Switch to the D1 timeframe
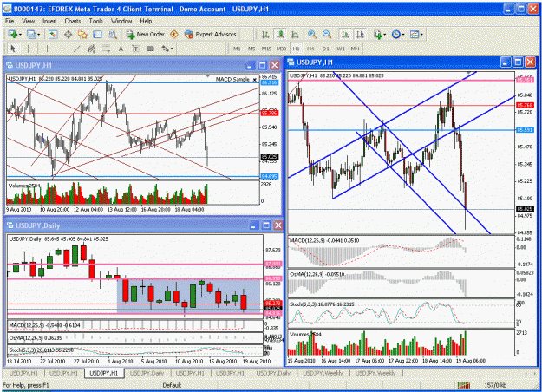Image resolution: width=542 pixels, height=392 pixels. pos(325,49)
